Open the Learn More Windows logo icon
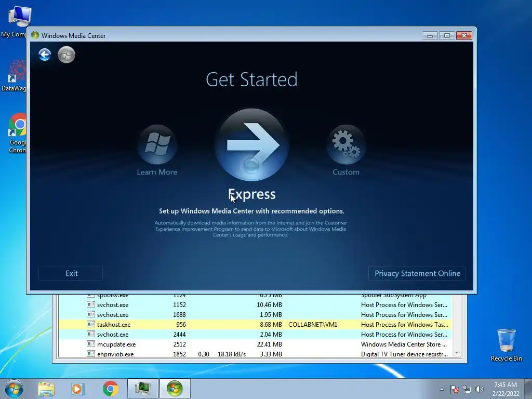 [157, 144]
